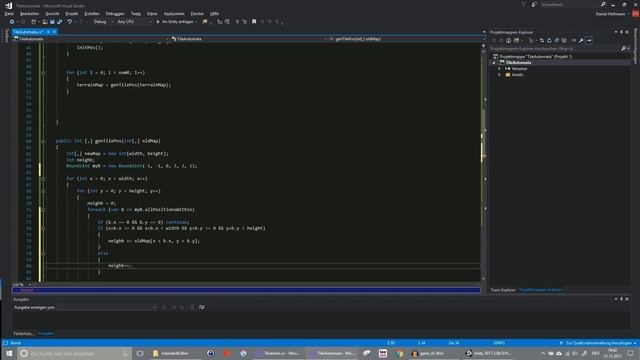Click the properties wrench icon in Projektmappen-Explorer
This screenshot has height=360, width=640.
point(581,40)
